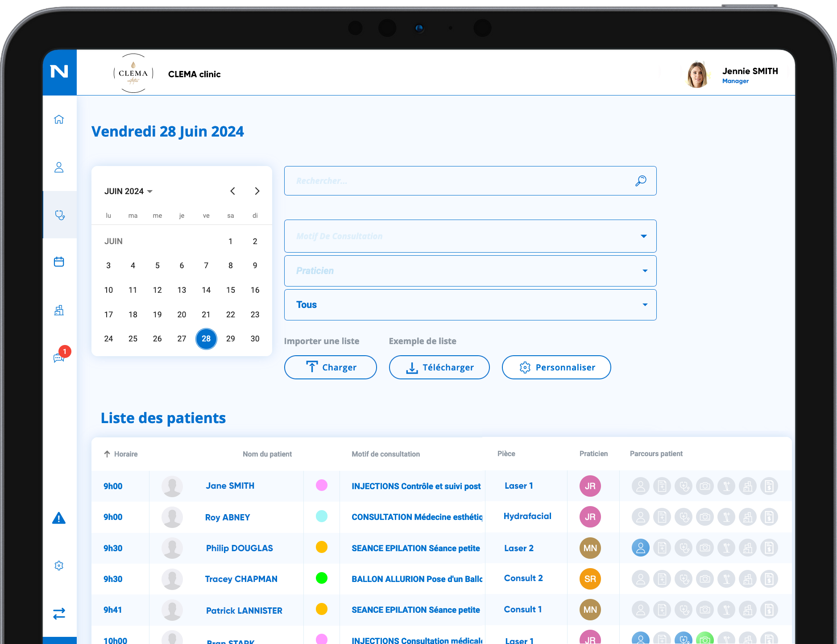This screenshot has width=837, height=644.
Task: Open patient Jane SMITH
Action: 230,486
